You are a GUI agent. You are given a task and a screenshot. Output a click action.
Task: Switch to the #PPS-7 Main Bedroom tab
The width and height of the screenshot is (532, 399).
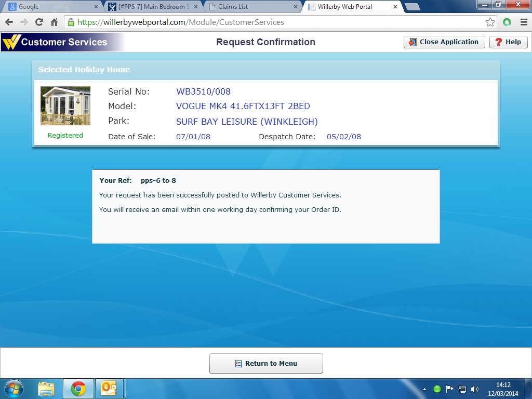[x=153, y=7]
